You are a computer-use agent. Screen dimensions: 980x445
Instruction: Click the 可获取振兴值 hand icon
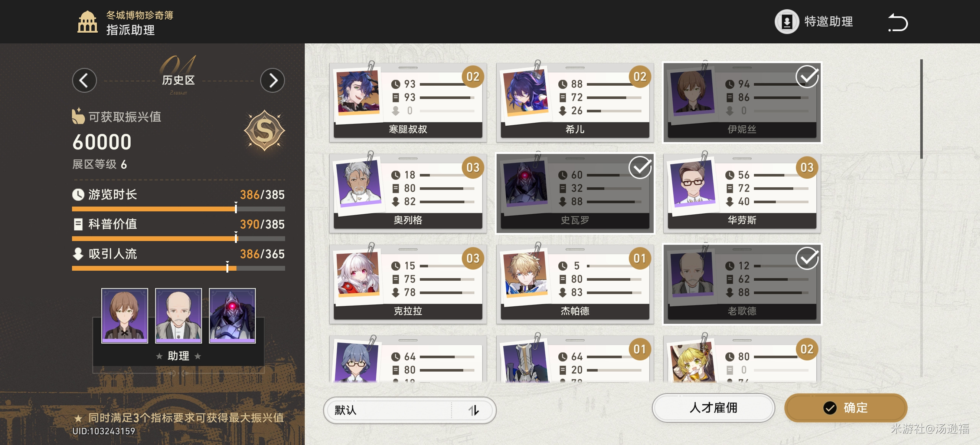[x=78, y=116]
